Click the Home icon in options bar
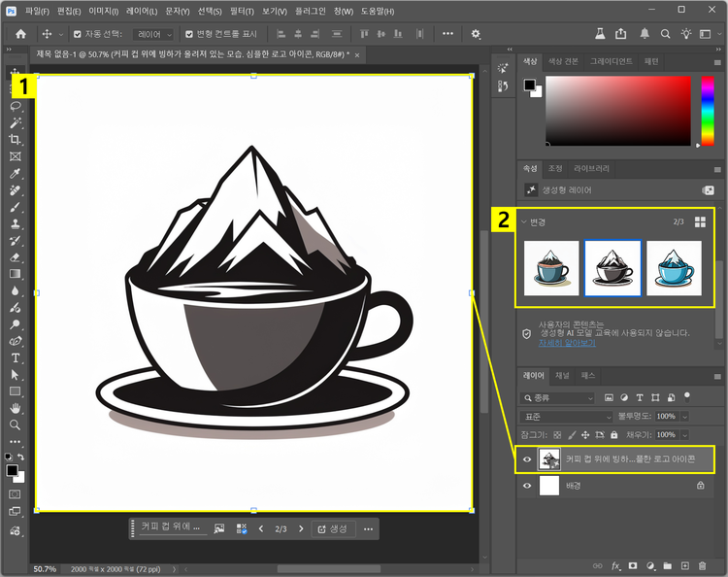728x577 pixels. pyautogui.click(x=20, y=33)
